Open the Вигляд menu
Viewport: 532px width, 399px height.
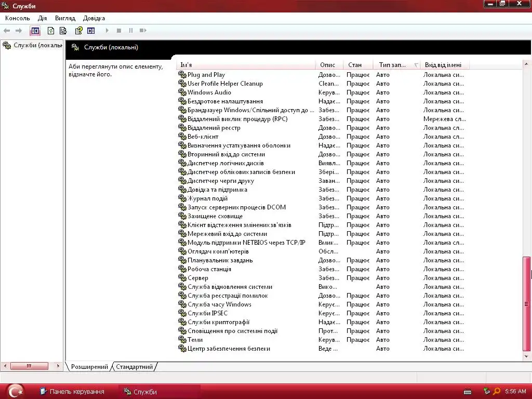(x=65, y=18)
